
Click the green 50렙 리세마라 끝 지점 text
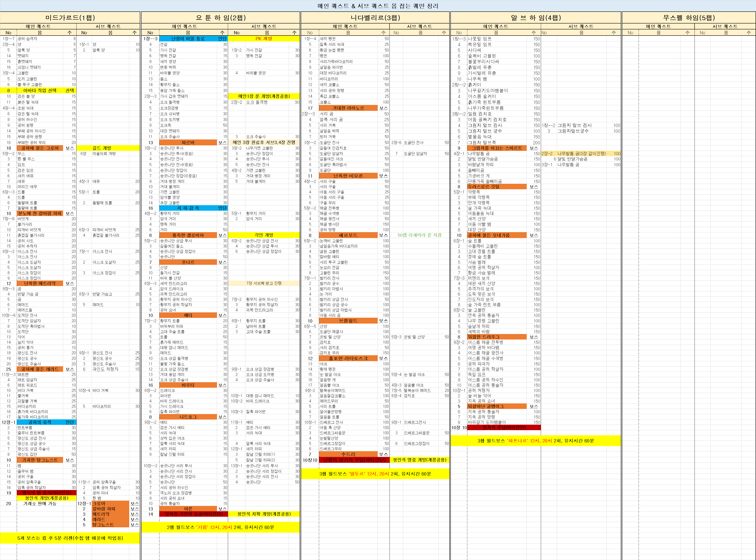point(419,235)
